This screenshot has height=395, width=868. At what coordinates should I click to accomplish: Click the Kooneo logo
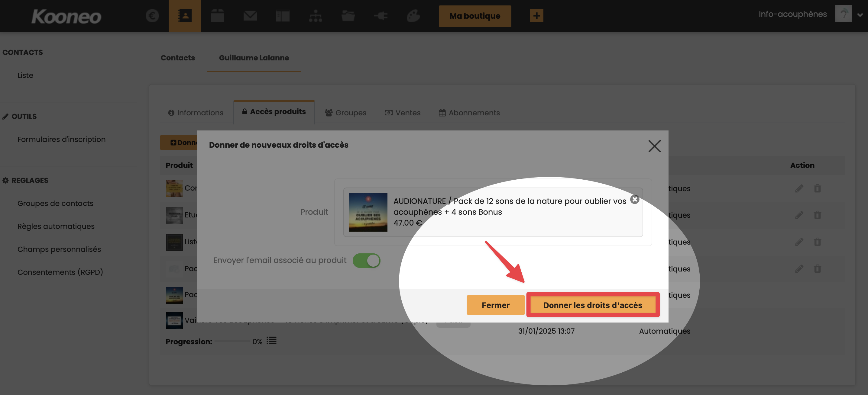pyautogui.click(x=66, y=16)
